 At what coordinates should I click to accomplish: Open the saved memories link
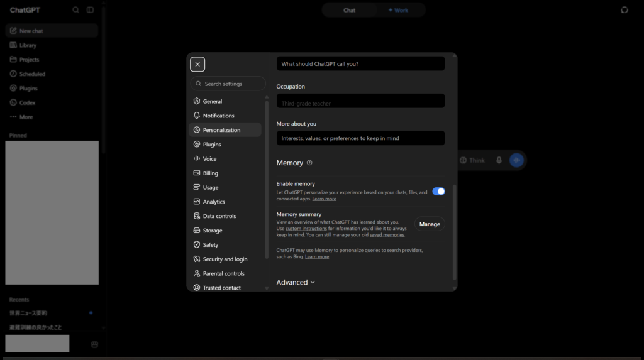[x=387, y=235]
